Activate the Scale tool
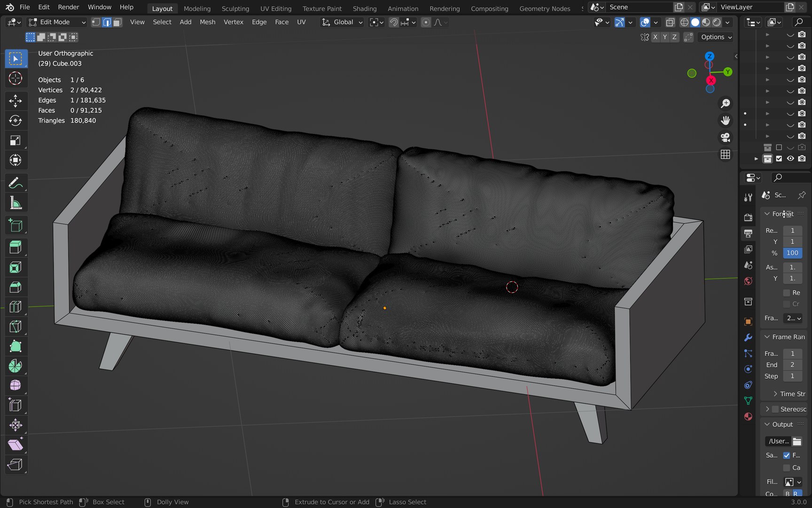 click(16, 140)
